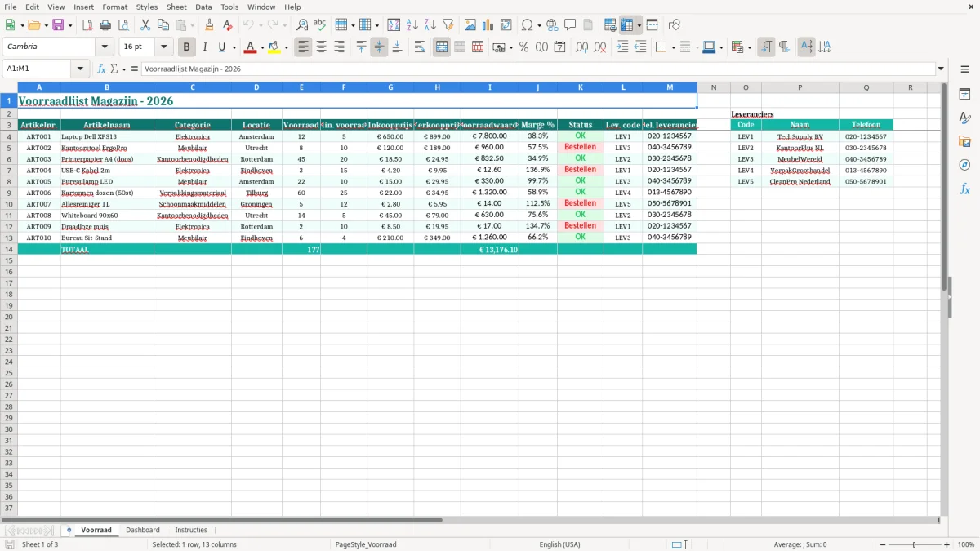This screenshot has height=551, width=980.
Task: Print the spreadsheet with the printer icon
Action: [105, 25]
